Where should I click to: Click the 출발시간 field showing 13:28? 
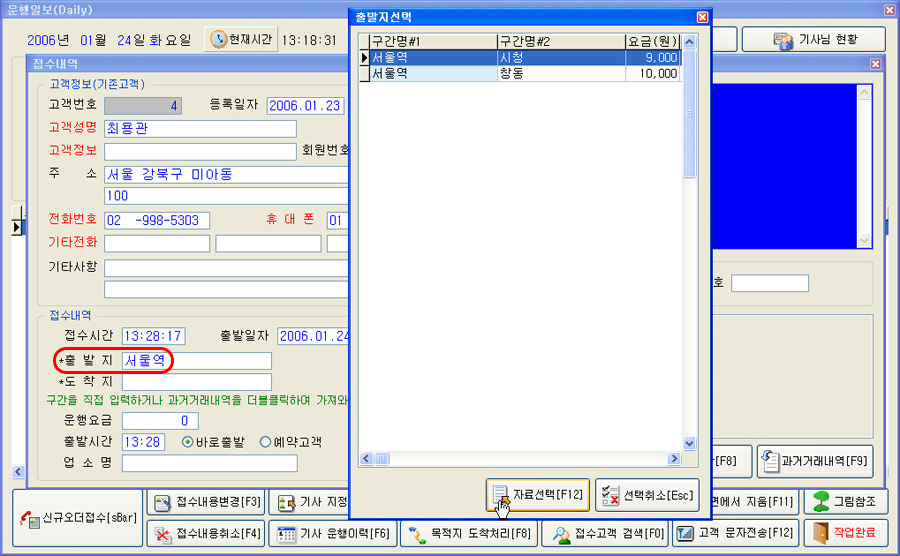143,442
